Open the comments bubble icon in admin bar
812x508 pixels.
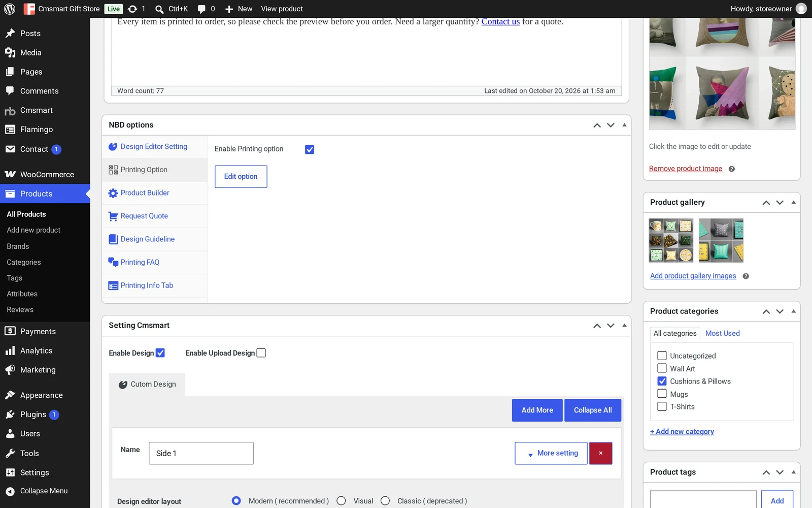(201, 9)
